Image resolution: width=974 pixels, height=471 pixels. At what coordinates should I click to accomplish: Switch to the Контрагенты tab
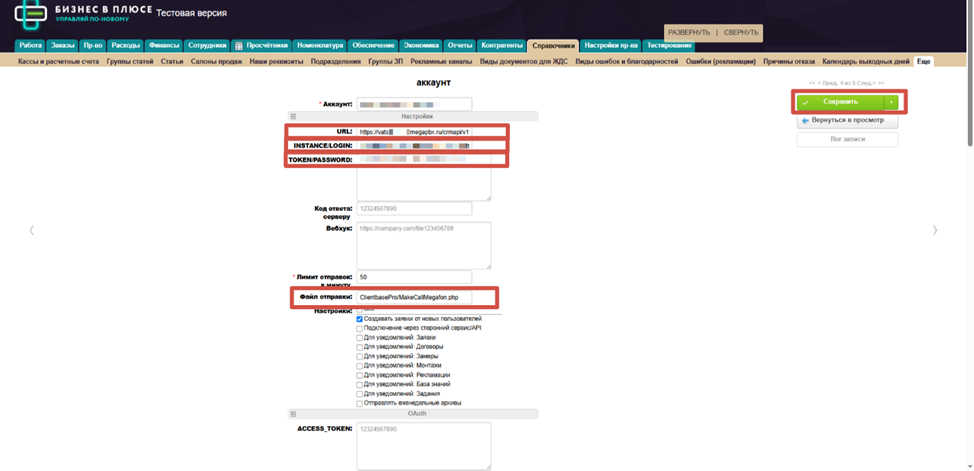[x=502, y=46]
